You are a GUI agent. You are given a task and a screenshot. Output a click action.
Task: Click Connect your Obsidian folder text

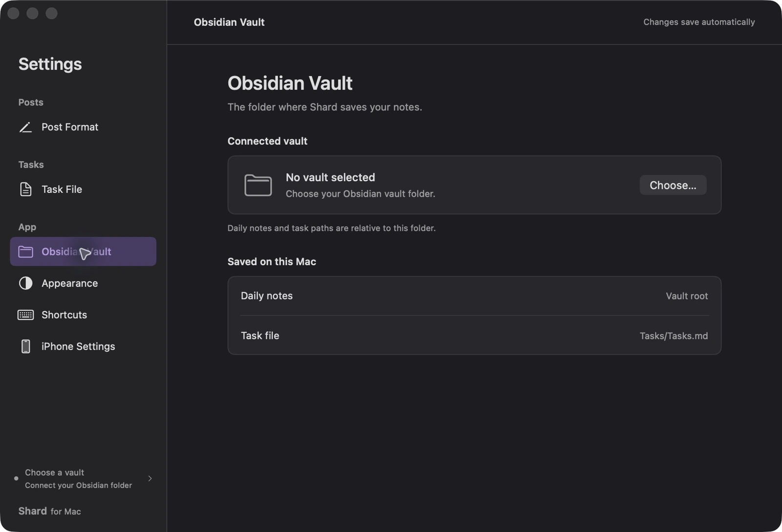coord(78,485)
